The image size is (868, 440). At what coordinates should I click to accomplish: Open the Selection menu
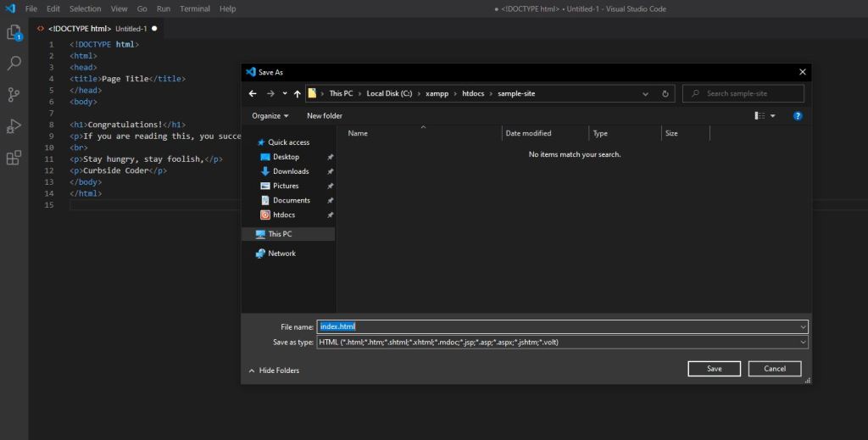85,8
